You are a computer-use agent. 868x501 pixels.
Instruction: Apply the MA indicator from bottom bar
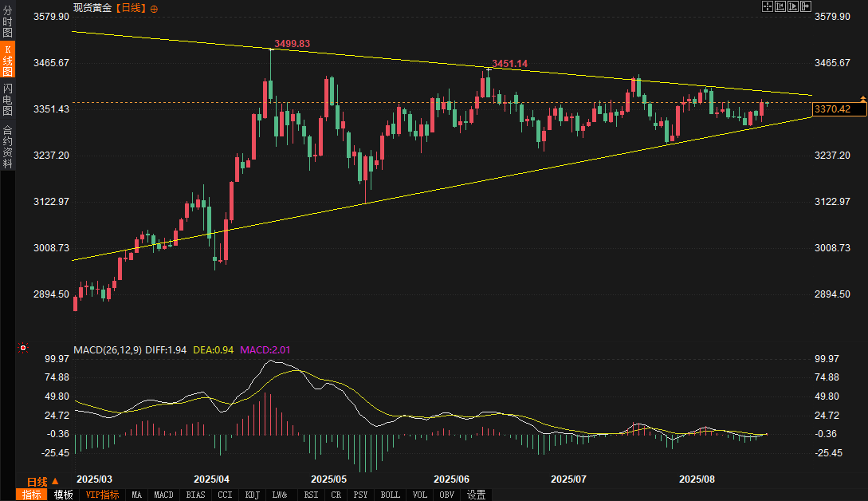click(x=136, y=495)
